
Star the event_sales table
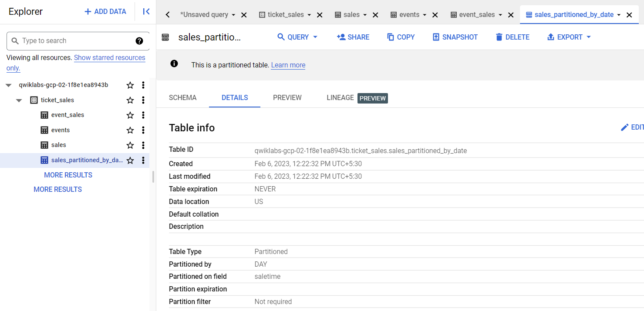point(130,115)
